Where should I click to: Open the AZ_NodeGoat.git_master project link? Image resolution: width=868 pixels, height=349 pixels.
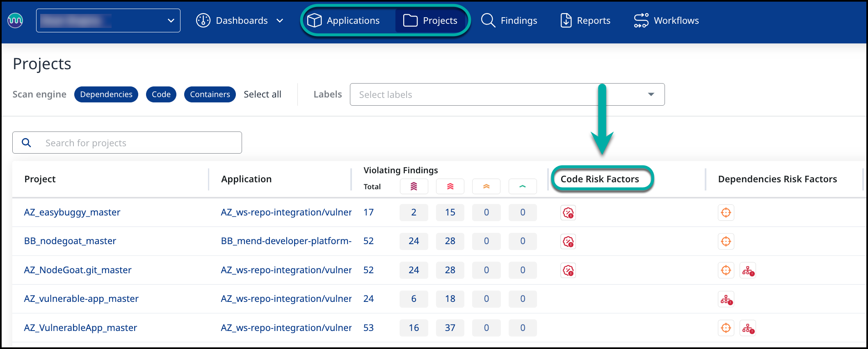(78, 270)
